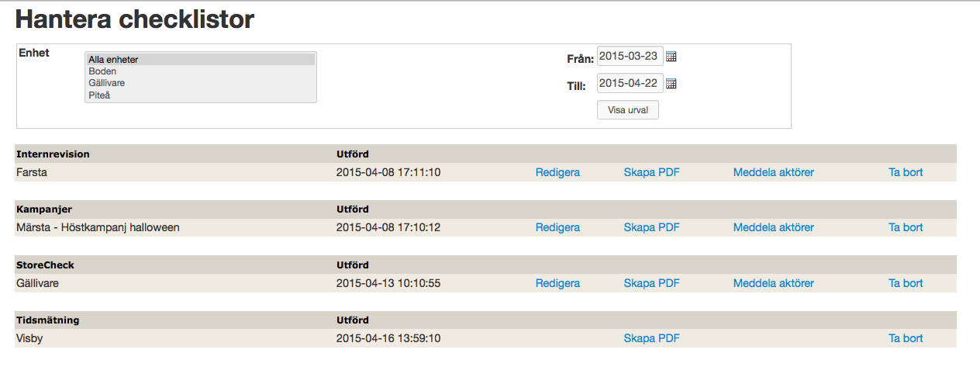Click Meddela aktörer for Gällivare StoreCheck
Viewport: 980px width, 384px height.
click(773, 283)
